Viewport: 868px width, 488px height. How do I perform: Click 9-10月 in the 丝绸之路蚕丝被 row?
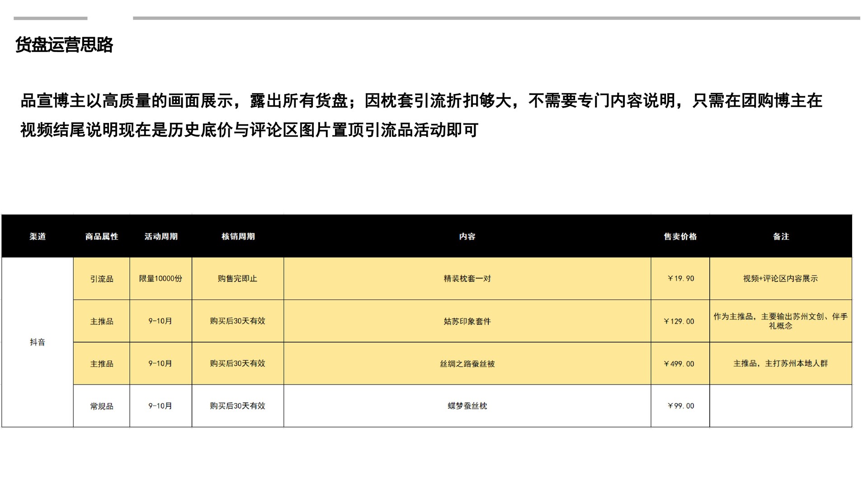[161, 364]
